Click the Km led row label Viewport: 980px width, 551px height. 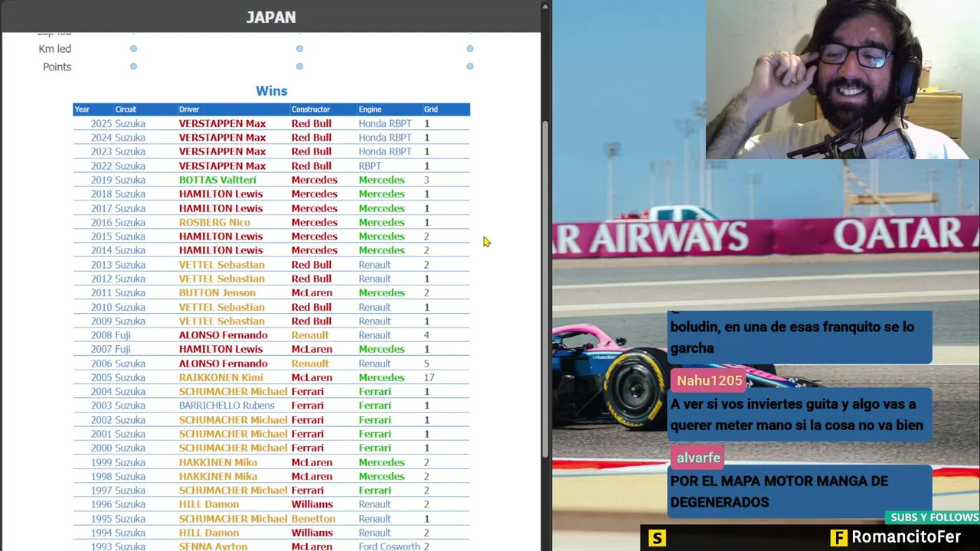[55, 49]
